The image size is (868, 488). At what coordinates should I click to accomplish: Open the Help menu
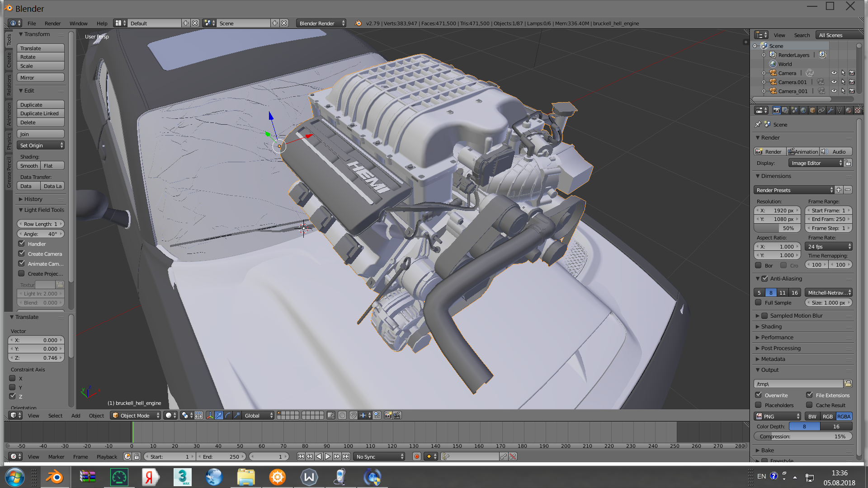(x=102, y=23)
